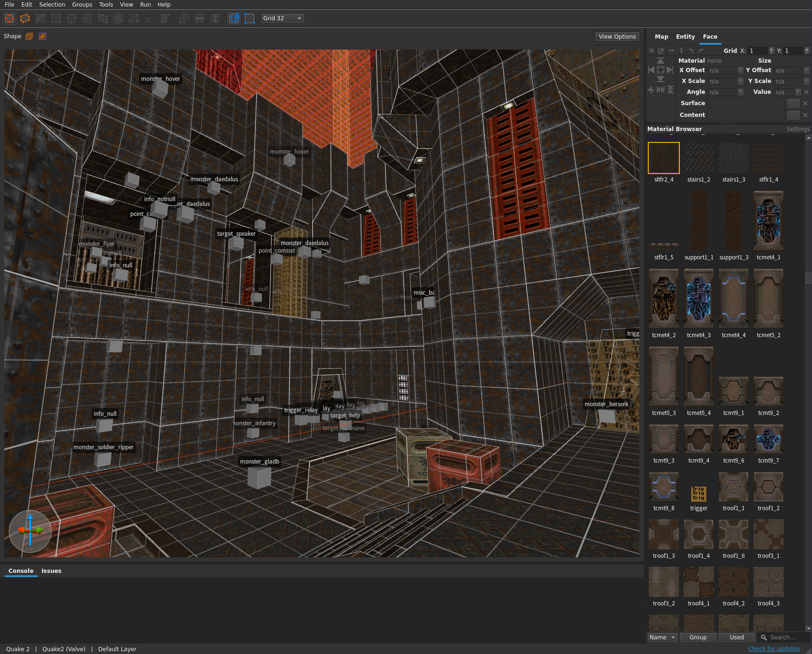Switch to the Issues tab

51,571
